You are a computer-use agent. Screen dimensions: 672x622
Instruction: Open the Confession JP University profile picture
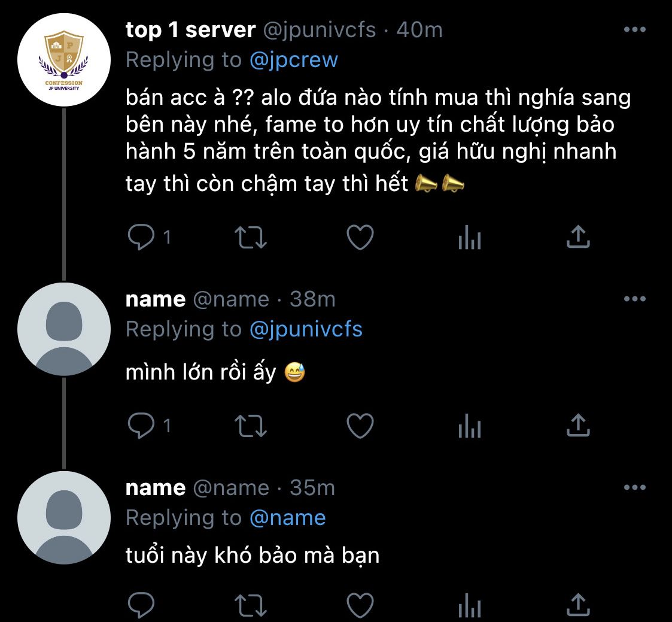[64, 60]
